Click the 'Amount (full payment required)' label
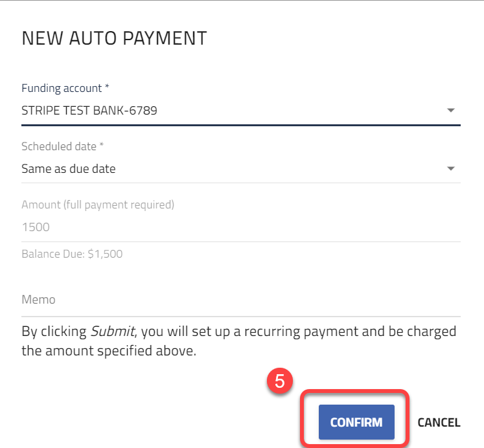This screenshot has width=484, height=448. 98,205
